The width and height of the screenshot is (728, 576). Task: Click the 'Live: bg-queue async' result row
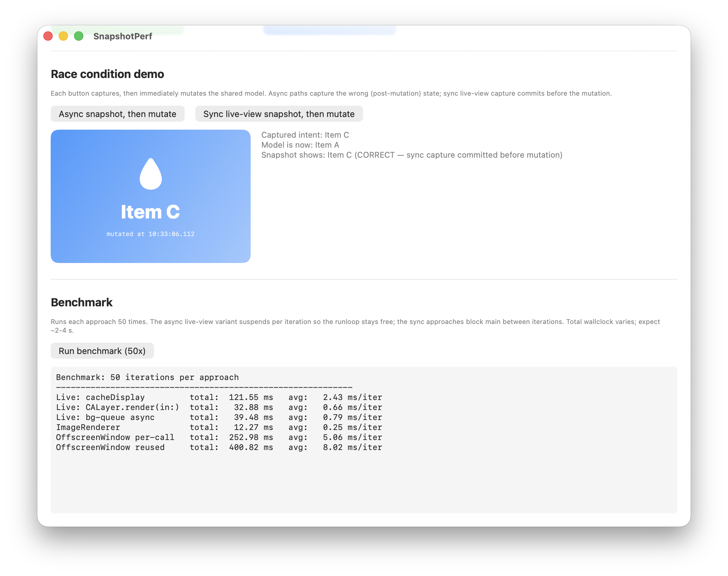point(219,417)
